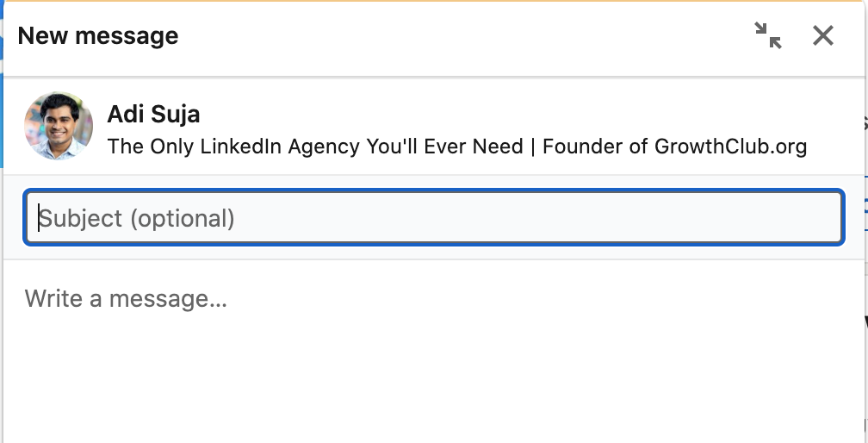
Task: Focus the Write a message text area
Action: click(433, 345)
